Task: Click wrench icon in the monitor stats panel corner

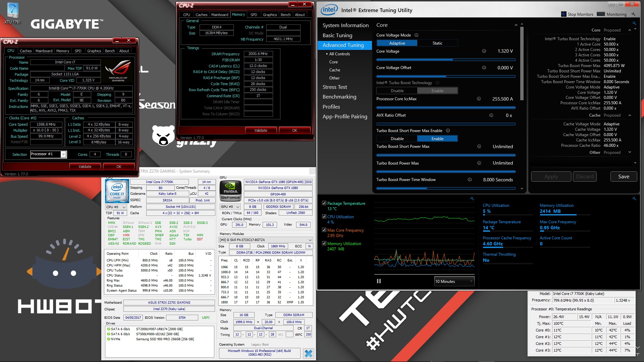Action: tap(634, 198)
